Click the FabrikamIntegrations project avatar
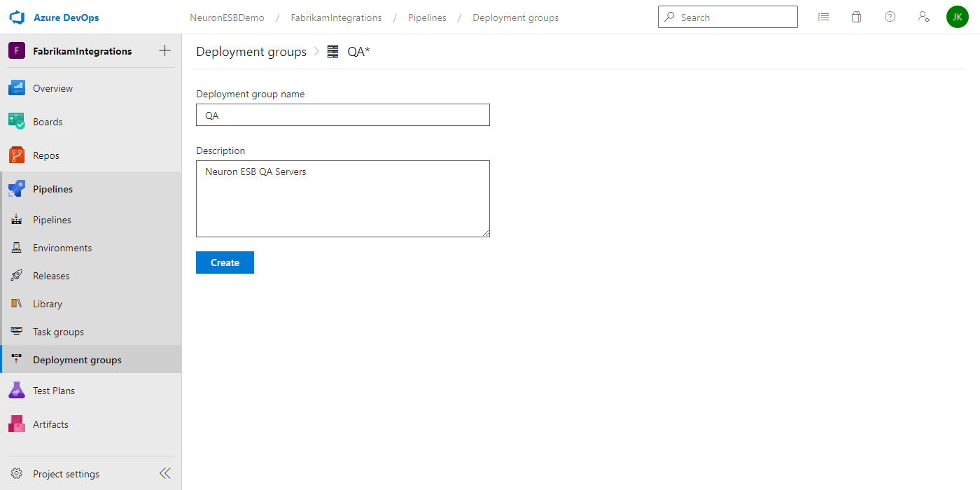980x490 pixels. [x=17, y=50]
